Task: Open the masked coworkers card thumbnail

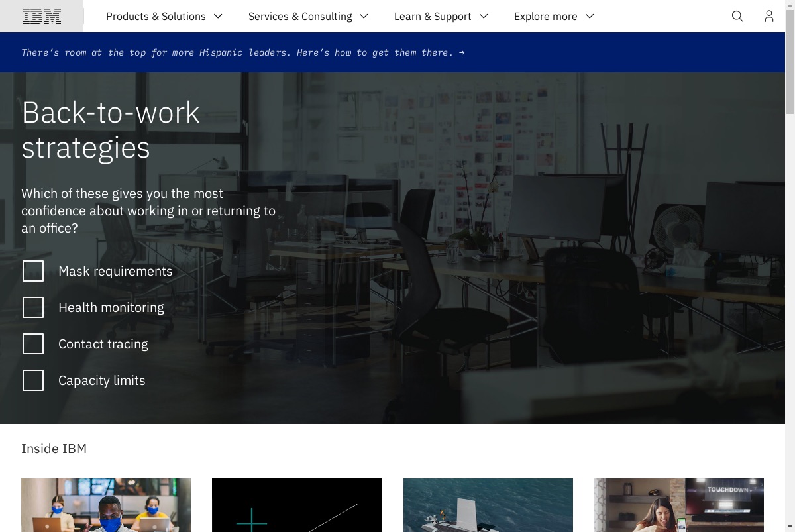Action: point(106,505)
